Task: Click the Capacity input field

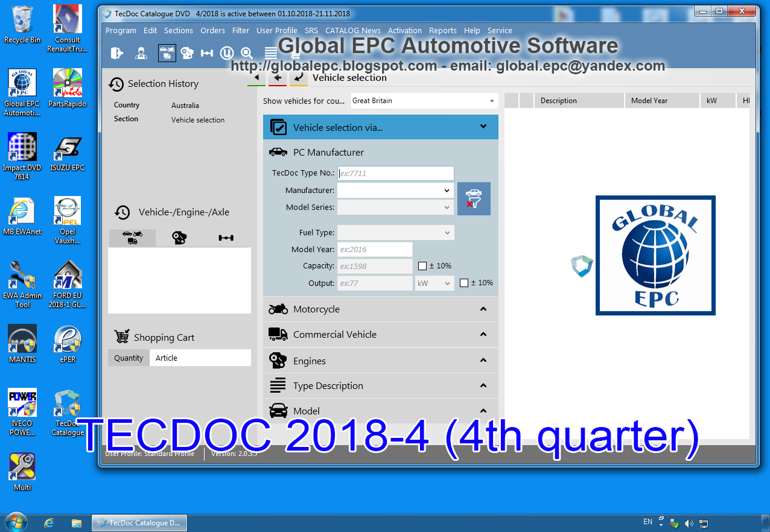Action: tap(375, 266)
